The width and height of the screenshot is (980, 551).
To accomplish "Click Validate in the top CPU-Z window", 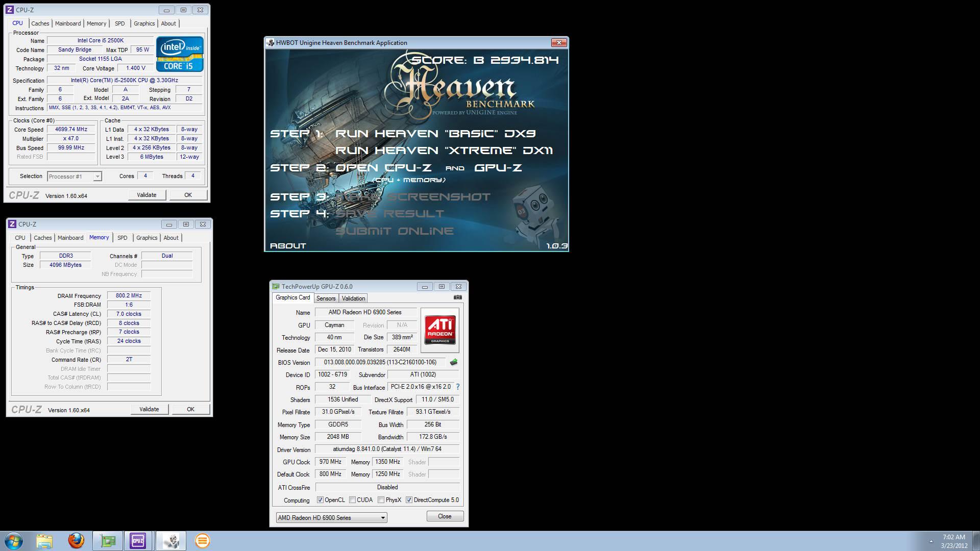I will pos(146,195).
